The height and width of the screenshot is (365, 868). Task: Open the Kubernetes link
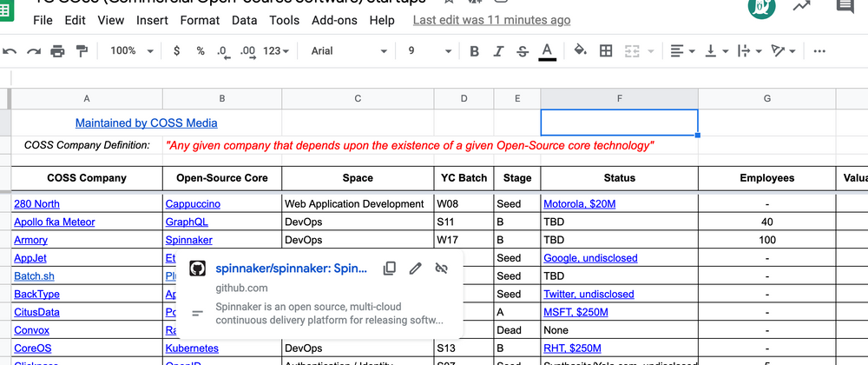192,348
